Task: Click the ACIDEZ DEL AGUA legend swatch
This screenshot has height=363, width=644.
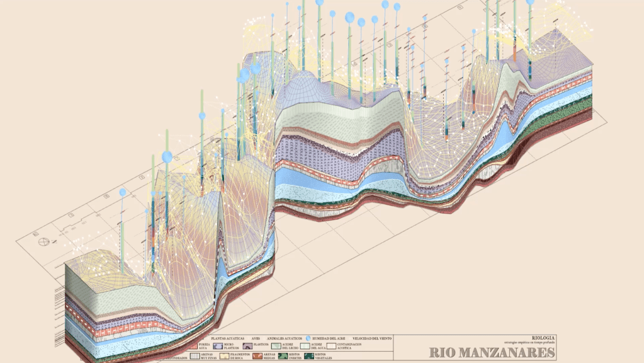Action: (305, 346)
